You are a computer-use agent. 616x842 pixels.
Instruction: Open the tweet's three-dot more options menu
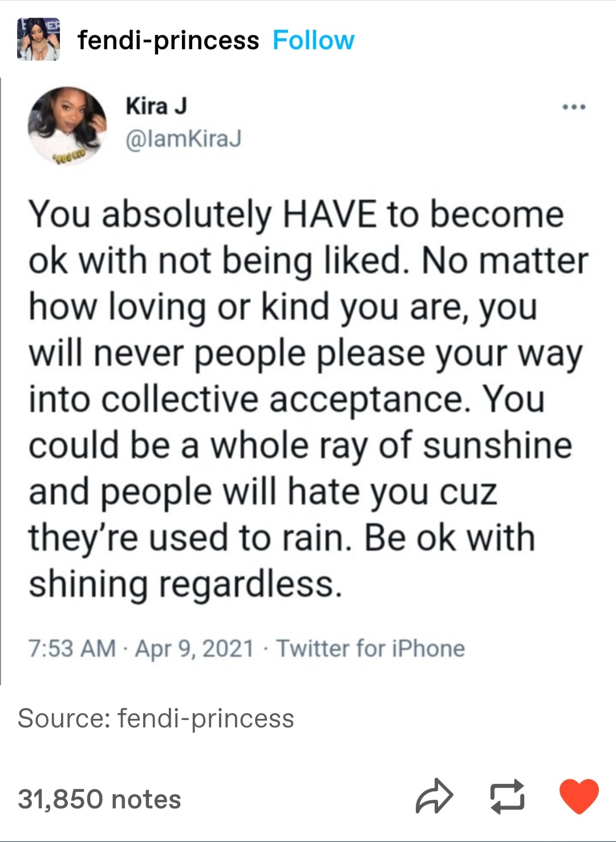pos(573,107)
